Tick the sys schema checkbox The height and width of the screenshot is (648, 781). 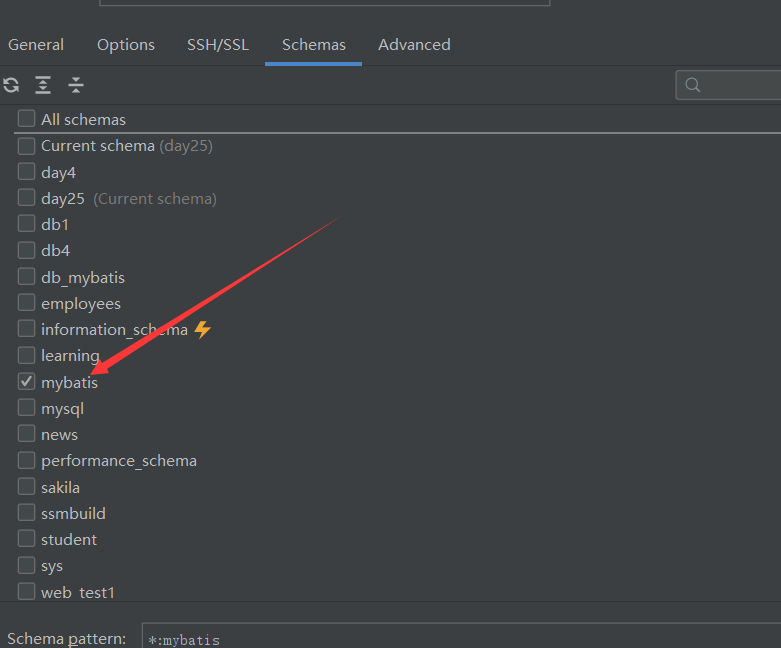tap(26, 565)
